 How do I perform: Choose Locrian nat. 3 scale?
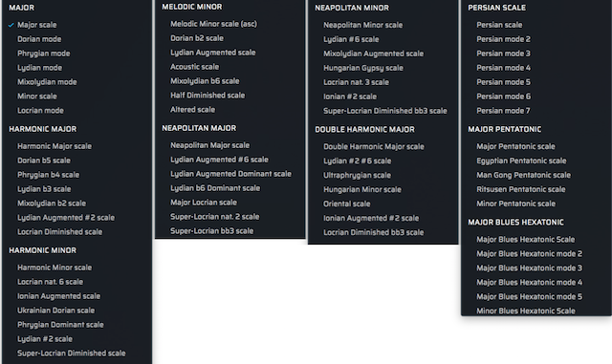pos(356,82)
